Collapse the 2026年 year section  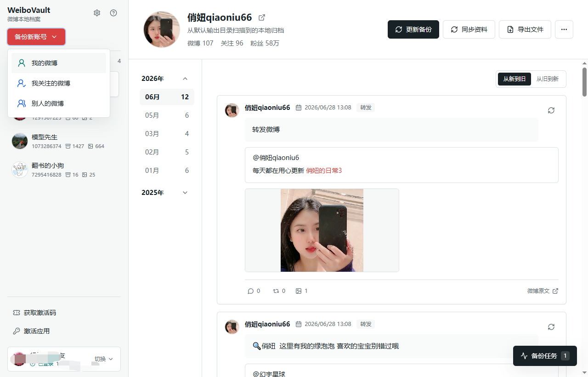pyautogui.click(x=185, y=79)
